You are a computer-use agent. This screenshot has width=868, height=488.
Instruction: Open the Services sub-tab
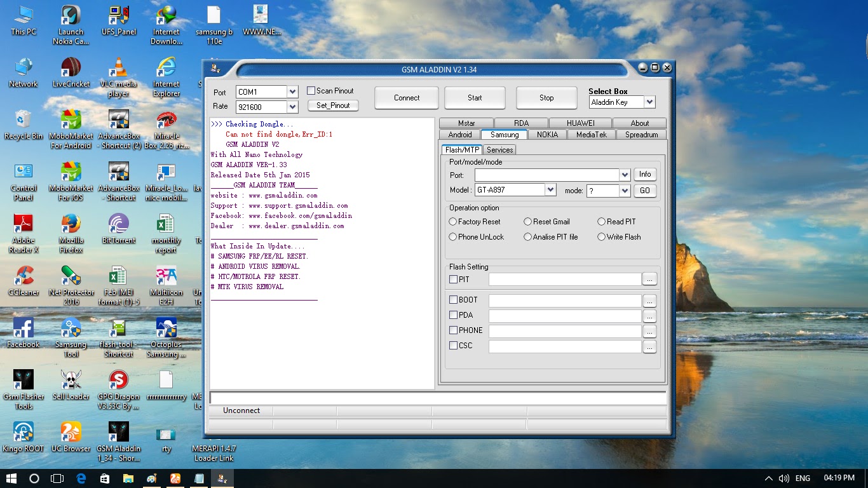pyautogui.click(x=499, y=150)
